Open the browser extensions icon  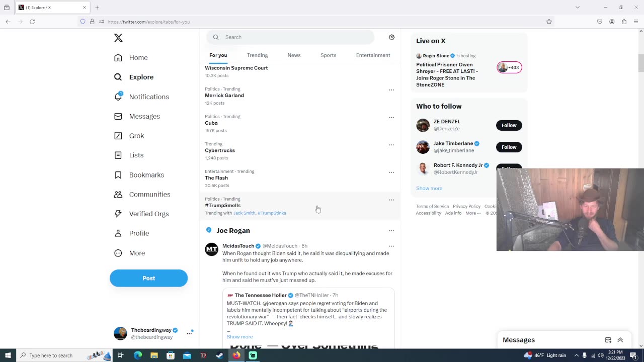click(624, 22)
